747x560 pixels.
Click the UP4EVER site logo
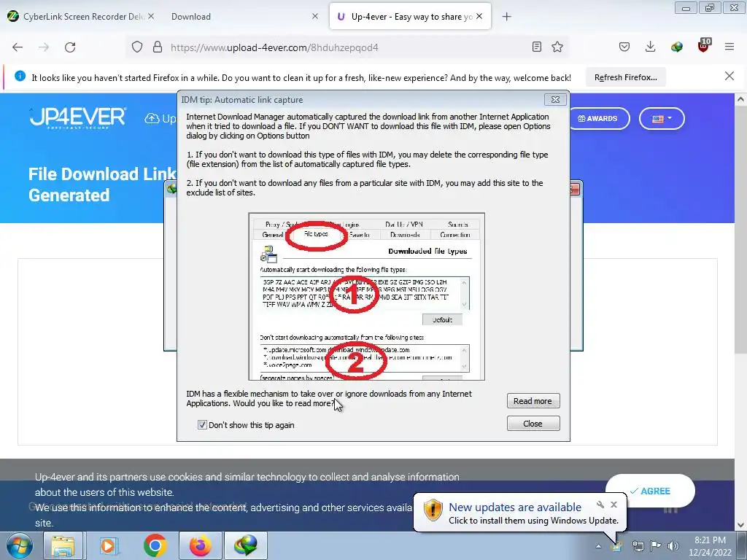[77, 118]
